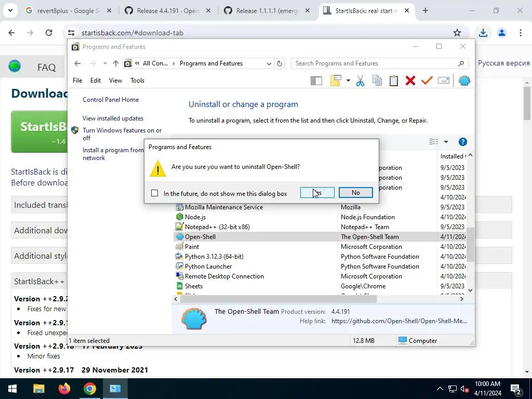Refresh the Programs and Features list
Viewport: 532px width, 399px height.
279,63
